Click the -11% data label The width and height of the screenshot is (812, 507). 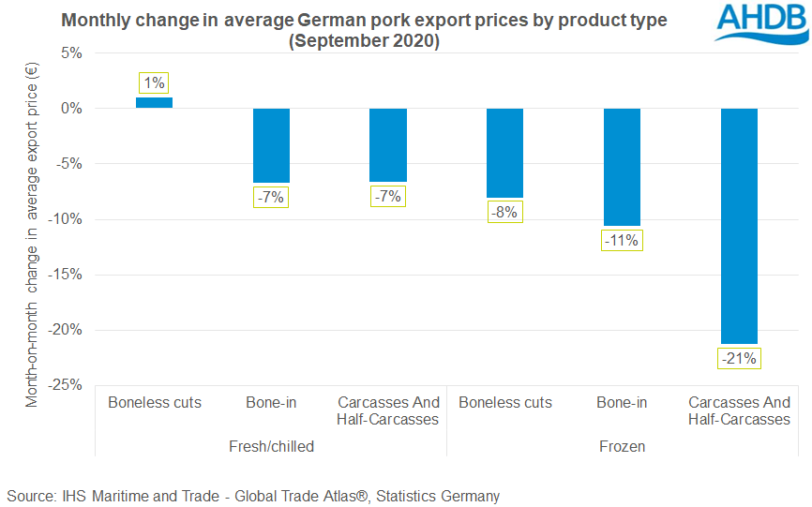[x=622, y=241]
